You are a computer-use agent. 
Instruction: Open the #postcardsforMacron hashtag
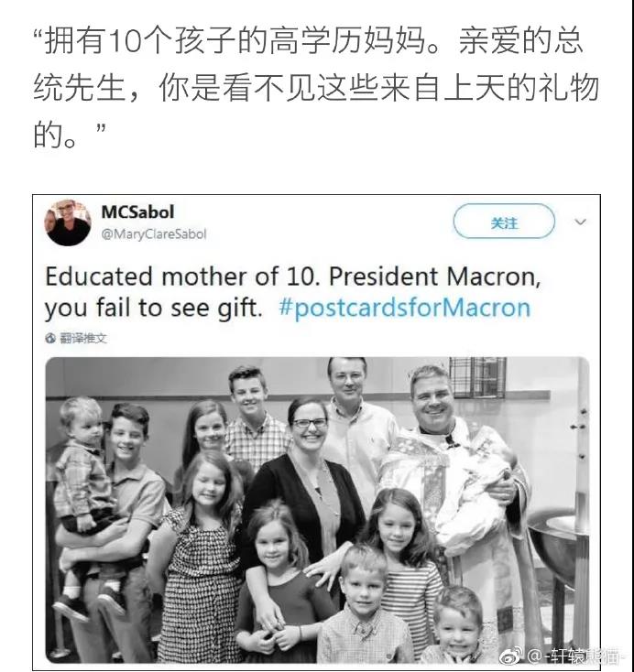pos(404,306)
